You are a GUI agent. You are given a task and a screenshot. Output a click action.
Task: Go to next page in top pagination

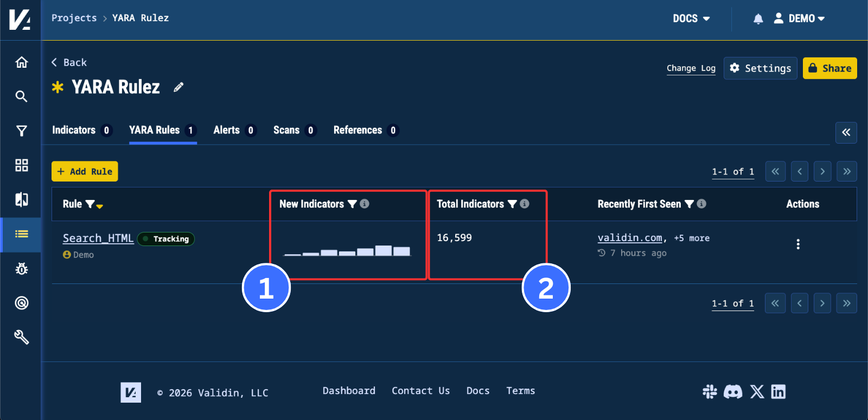pos(822,171)
